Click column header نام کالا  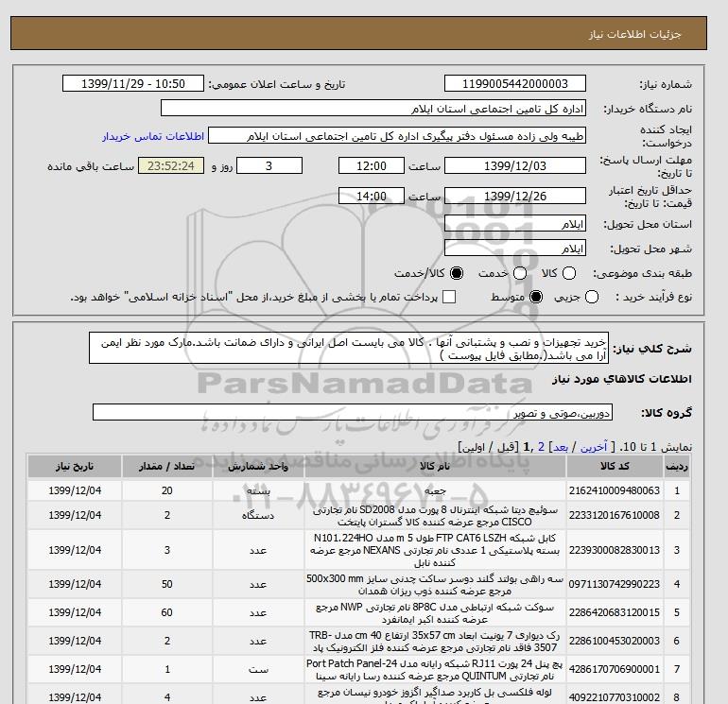pos(435,467)
